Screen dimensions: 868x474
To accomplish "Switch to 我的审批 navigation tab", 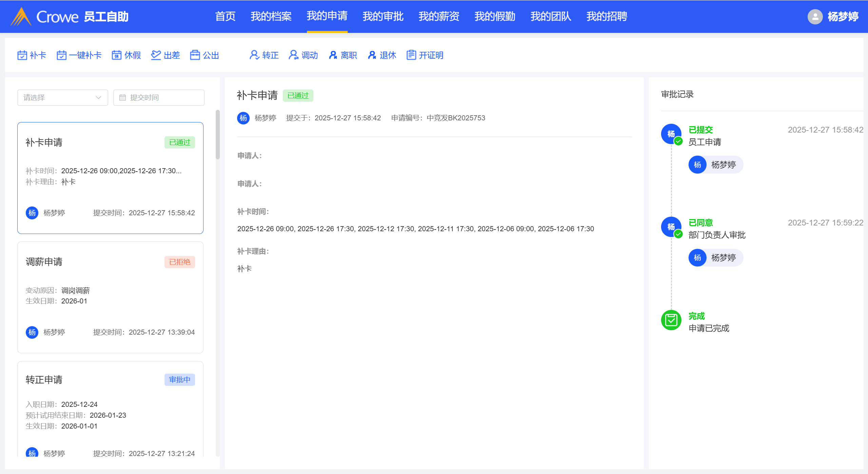I will coord(383,16).
